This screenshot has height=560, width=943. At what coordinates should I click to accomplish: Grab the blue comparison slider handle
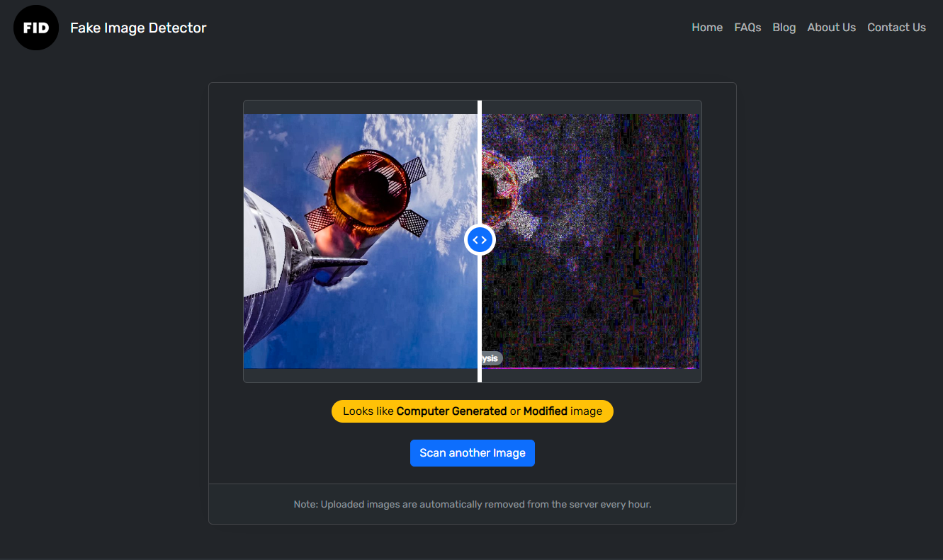pos(480,240)
